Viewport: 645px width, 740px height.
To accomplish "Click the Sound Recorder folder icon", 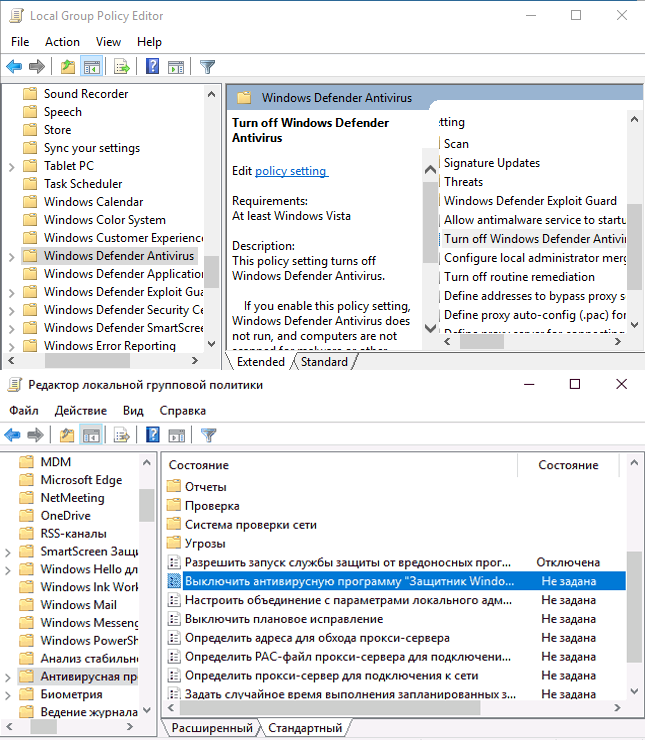I will [30, 93].
